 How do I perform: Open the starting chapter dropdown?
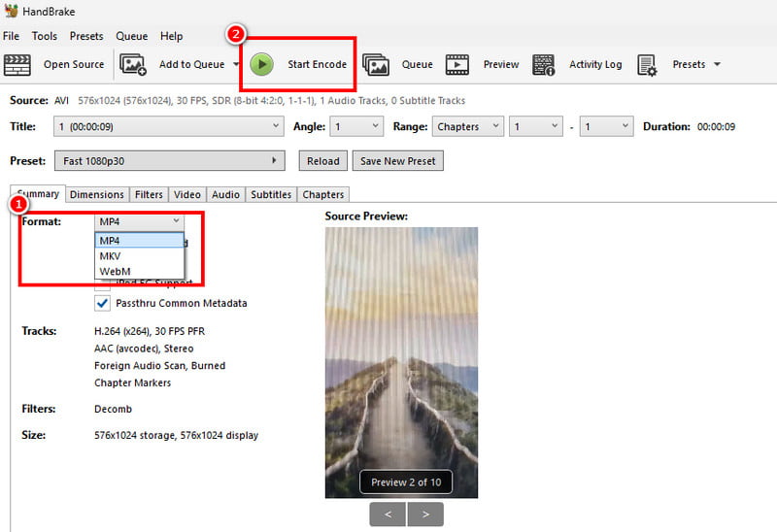click(536, 126)
